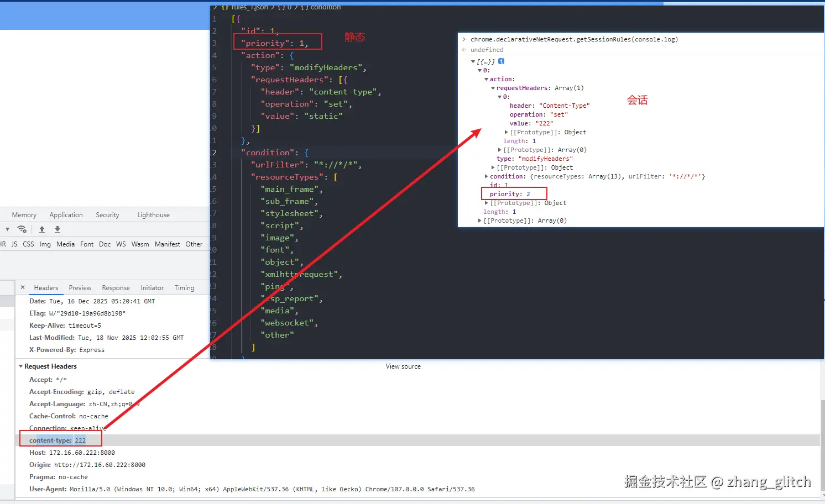The height and width of the screenshot is (504, 825).
Task: Collapse requestHeaders: Array(1) in console
Action: [493, 88]
